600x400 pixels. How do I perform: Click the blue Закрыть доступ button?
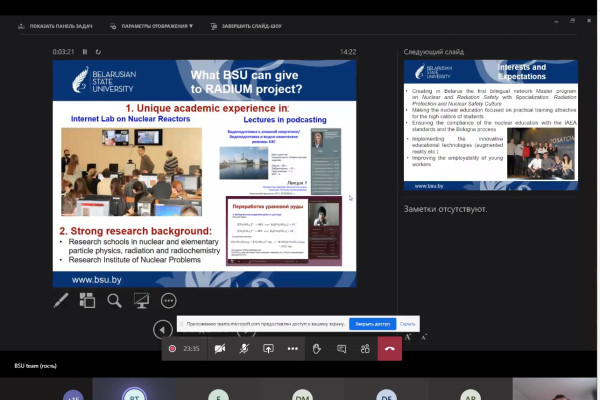(370, 324)
